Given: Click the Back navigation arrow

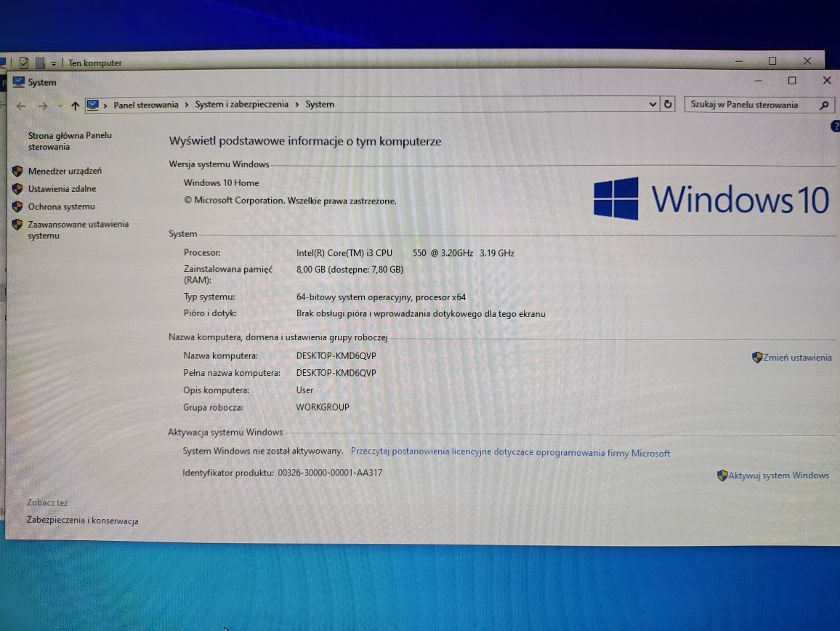Looking at the screenshot, I should click(x=21, y=106).
